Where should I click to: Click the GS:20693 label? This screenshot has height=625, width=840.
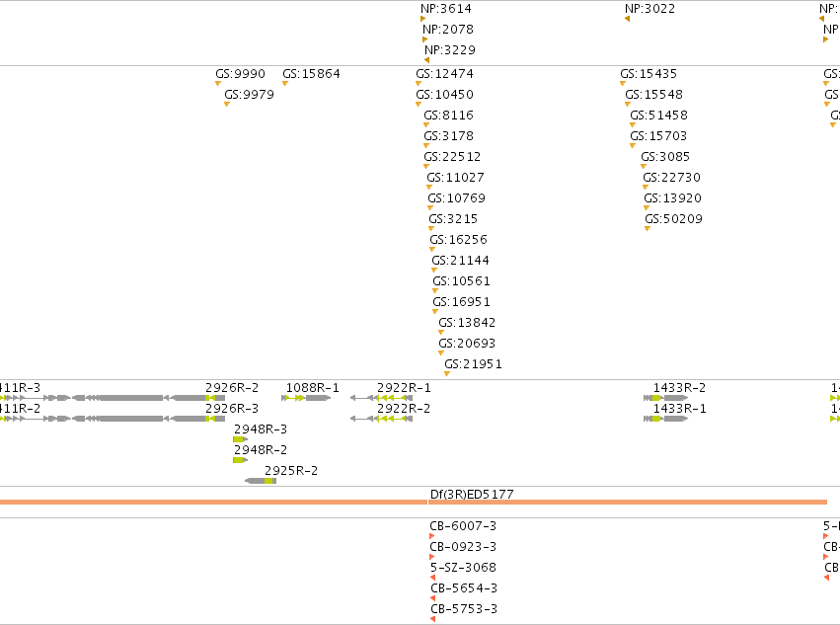467,344
